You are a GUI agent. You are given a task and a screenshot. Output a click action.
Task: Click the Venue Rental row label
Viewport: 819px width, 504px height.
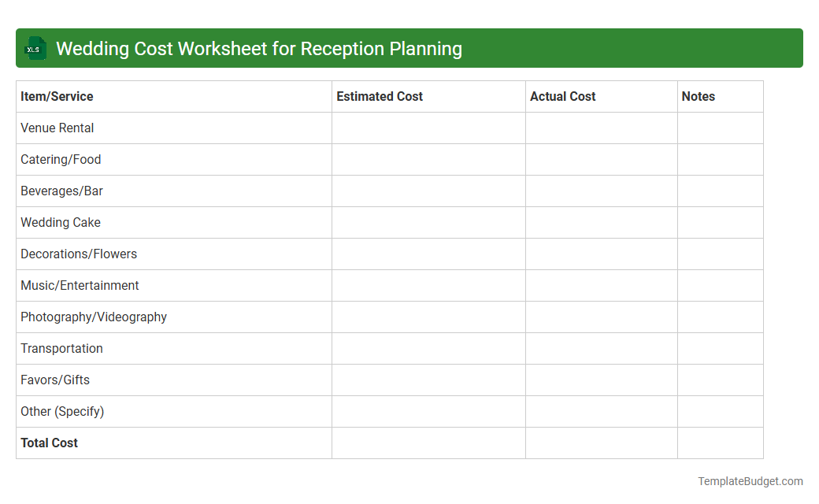[57, 128]
